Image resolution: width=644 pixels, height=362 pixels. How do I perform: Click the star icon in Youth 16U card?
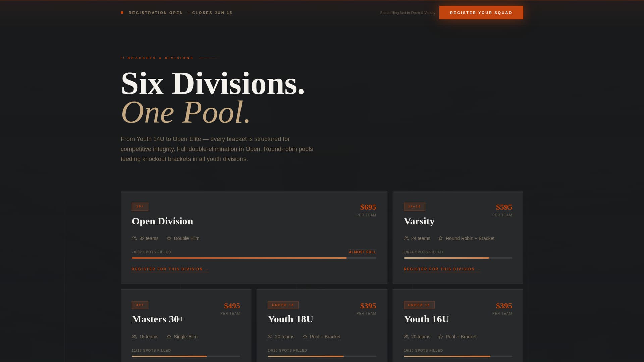point(441,337)
